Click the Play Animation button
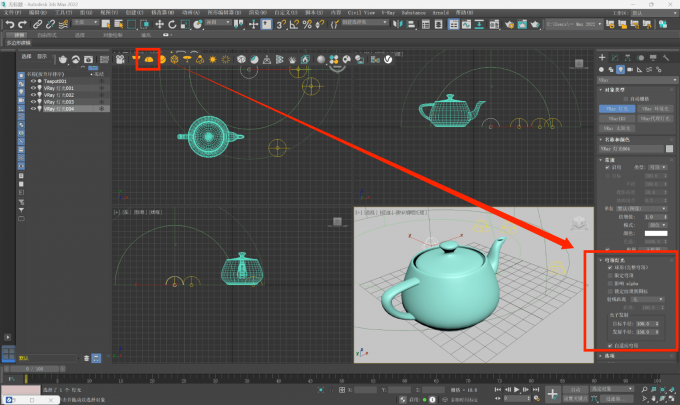 click(x=517, y=390)
